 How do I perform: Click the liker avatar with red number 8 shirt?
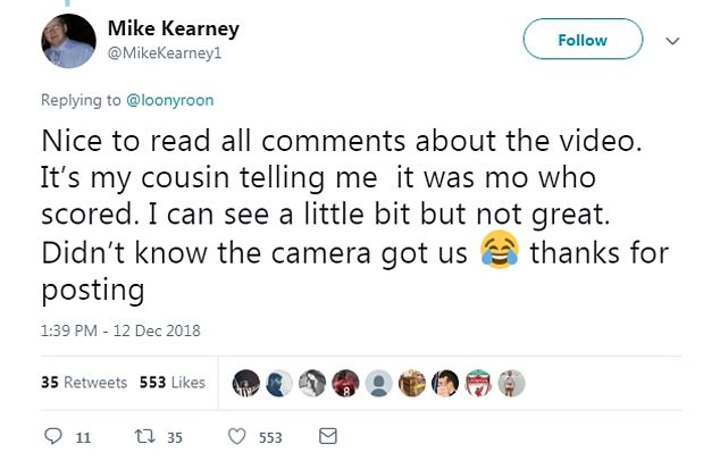click(348, 383)
